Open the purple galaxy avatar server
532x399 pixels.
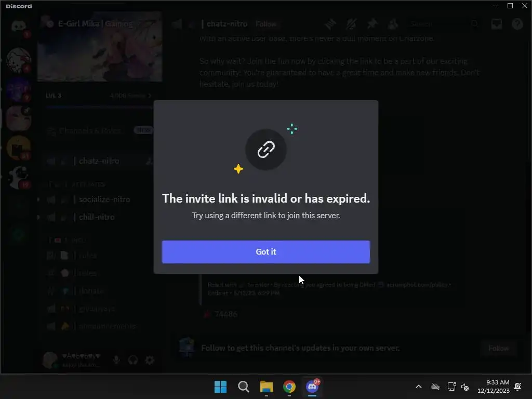18,89
